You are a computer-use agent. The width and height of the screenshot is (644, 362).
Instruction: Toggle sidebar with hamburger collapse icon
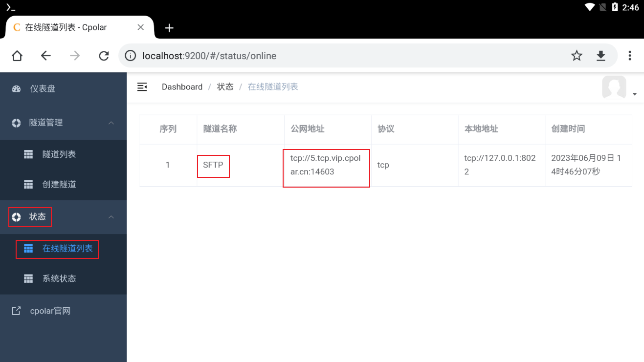click(142, 87)
